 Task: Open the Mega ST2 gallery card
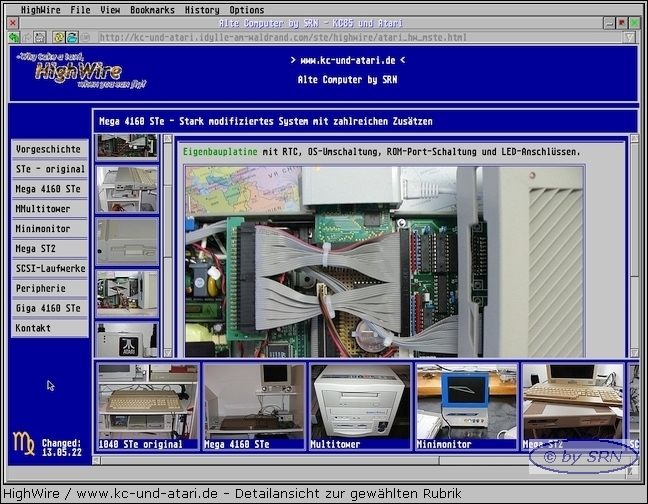click(573, 407)
